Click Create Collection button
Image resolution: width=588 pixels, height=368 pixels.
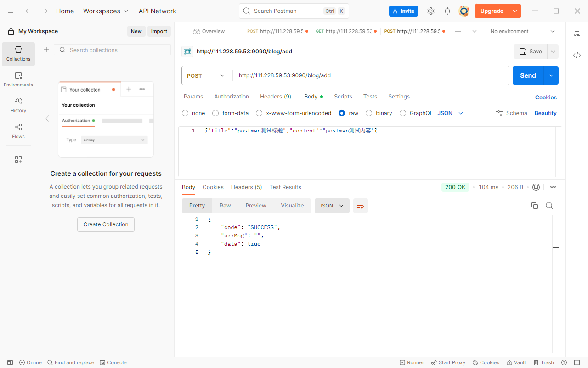pos(106,224)
